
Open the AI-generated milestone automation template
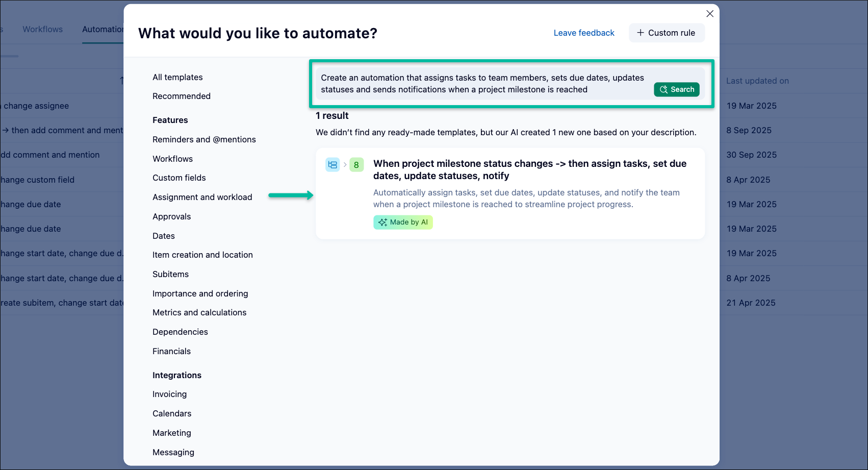(529, 170)
